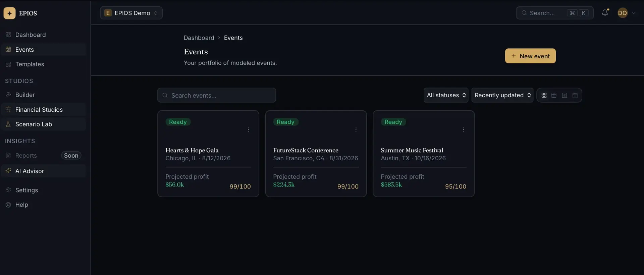This screenshot has width=644, height=275.
Task: Open Settings in the sidebar
Action: point(43,190)
